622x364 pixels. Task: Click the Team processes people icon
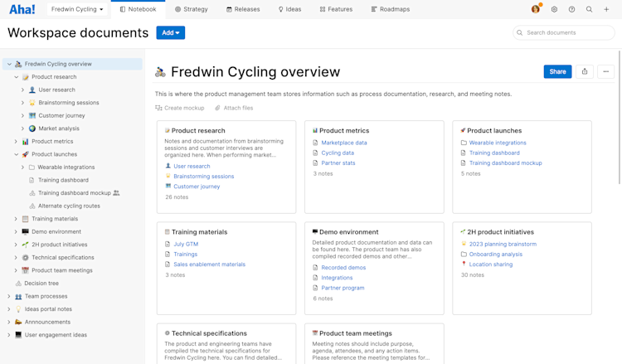point(18,296)
